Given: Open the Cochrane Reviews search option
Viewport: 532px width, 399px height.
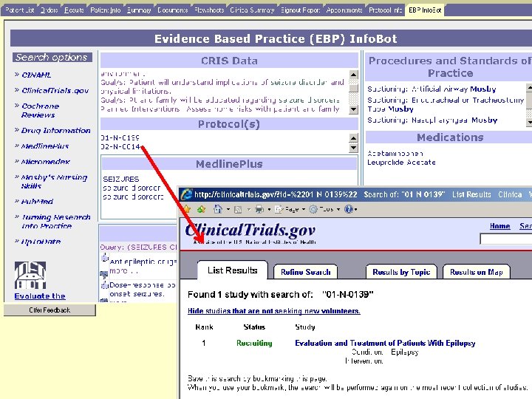Looking at the screenshot, I should point(40,111).
